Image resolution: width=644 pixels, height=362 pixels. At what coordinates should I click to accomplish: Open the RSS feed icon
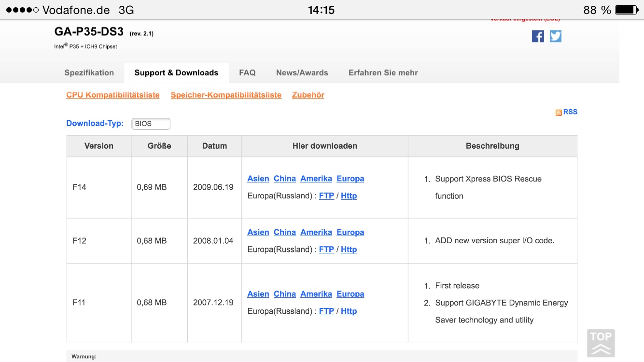tap(559, 112)
